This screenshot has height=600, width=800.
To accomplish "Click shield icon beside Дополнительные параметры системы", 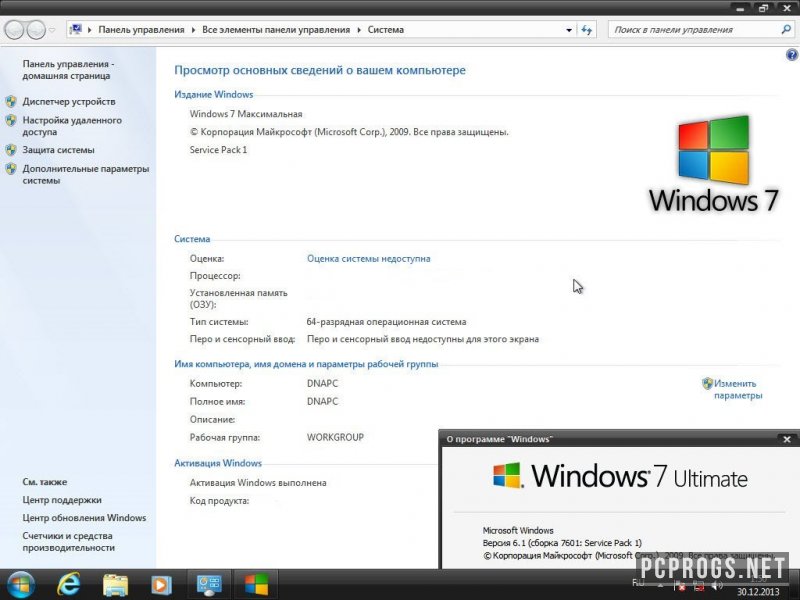I will 11,169.
